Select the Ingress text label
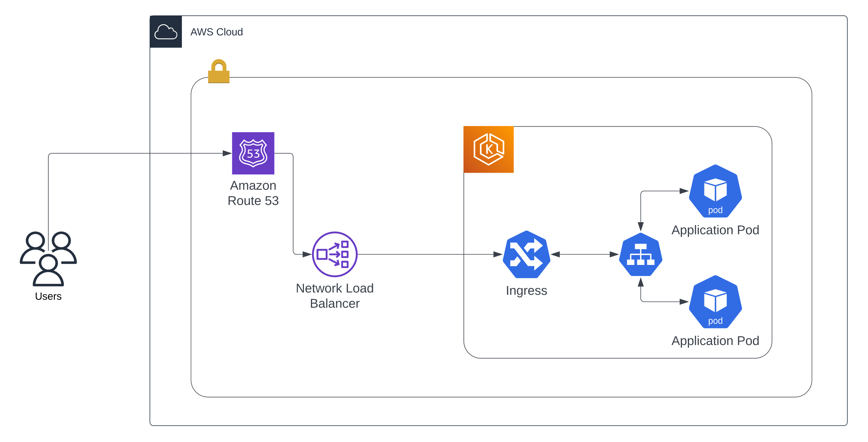The image size is (868, 442). 526,290
